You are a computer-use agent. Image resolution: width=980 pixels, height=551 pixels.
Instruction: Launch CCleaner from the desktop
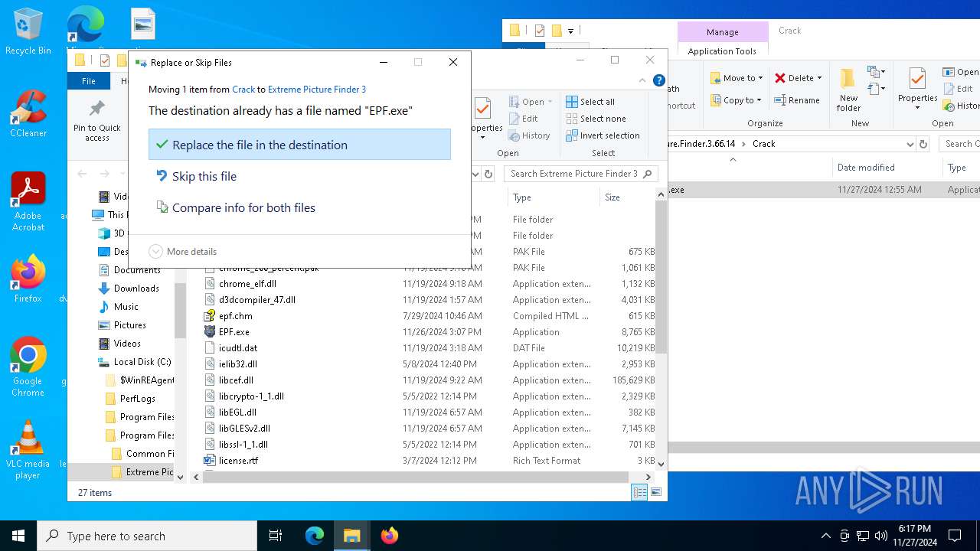(x=28, y=114)
